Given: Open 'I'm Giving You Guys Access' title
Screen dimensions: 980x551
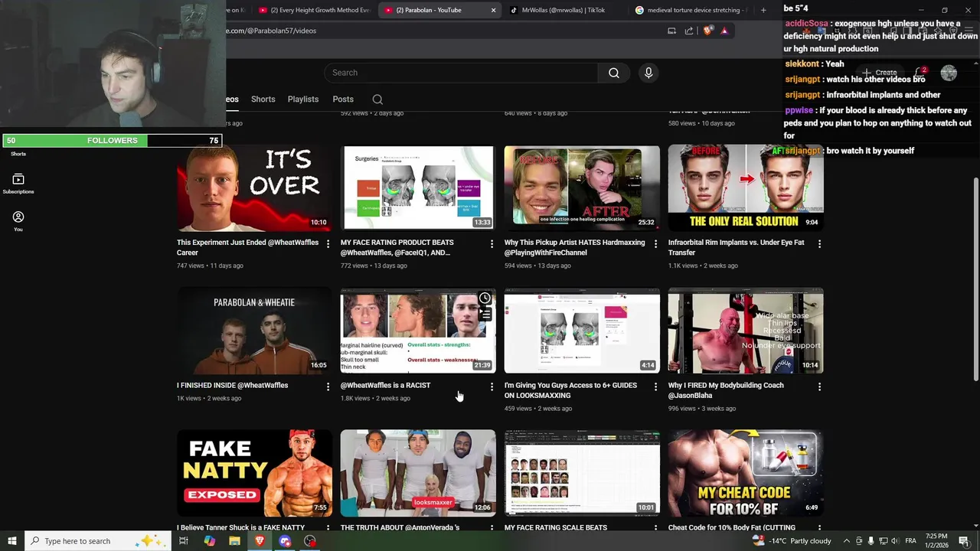Looking at the screenshot, I should pyautogui.click(x=570, y=390).
